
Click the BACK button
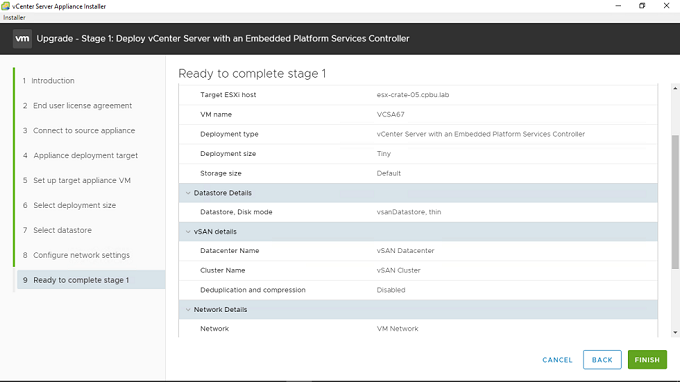coord(602,360)
